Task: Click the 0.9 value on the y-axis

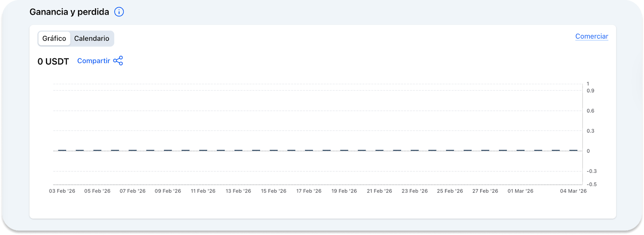Action: [x=590, y=91]
